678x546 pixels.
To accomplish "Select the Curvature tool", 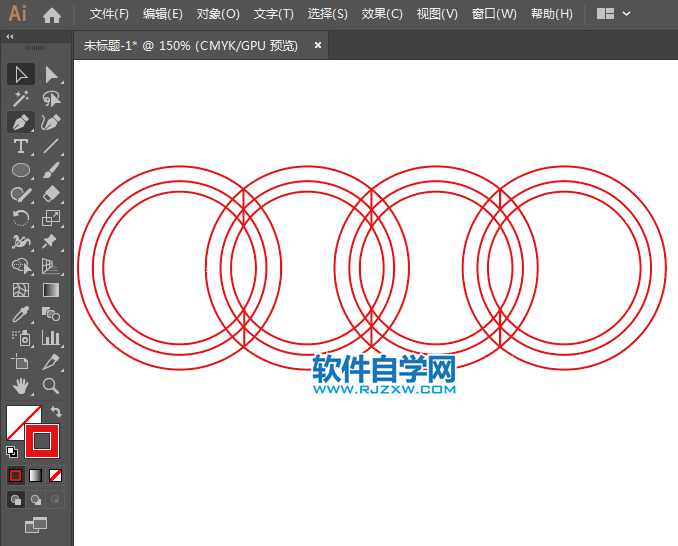I will tap(51, 122).
